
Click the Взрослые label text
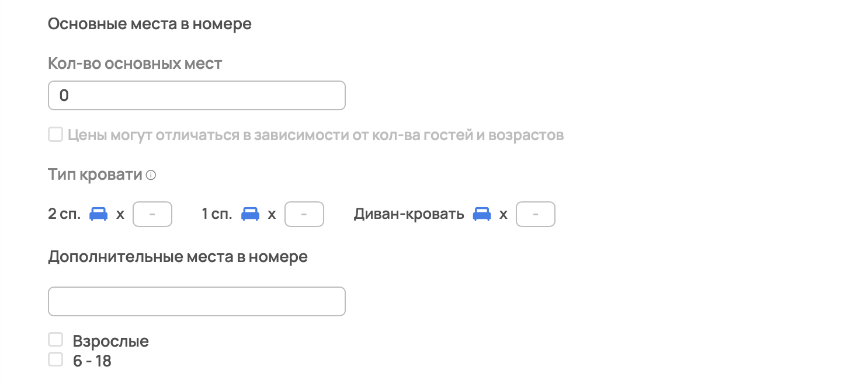click(x=111, y=341)
